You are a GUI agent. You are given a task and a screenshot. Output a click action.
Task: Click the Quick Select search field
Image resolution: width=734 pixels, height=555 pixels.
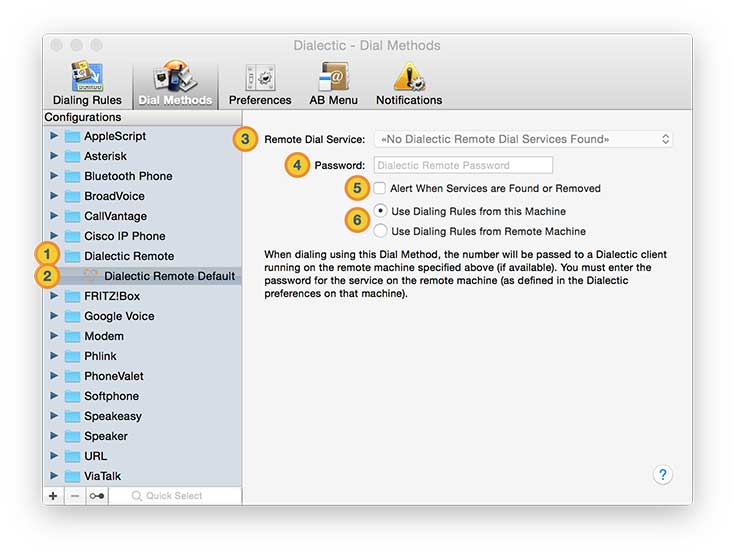(x=175, y=496)
